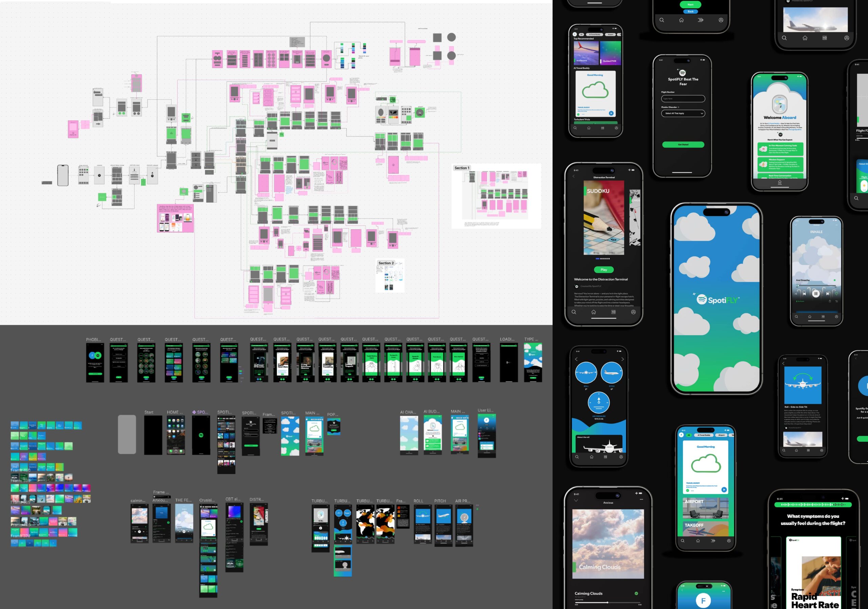Open the Mindset Support card
This screenshot has height=609, width=868.
[x=780, y=164]
